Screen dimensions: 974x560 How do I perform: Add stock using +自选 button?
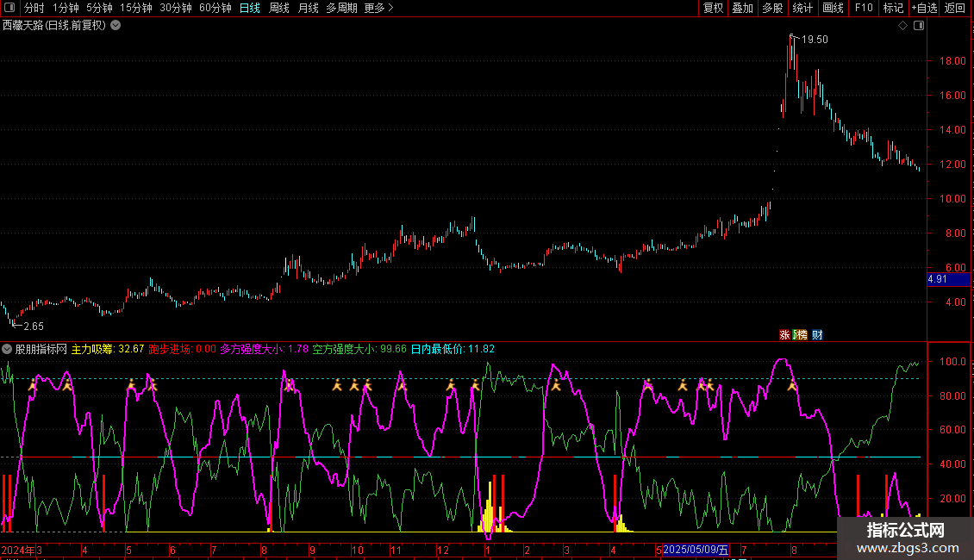[x=924, y=8]
